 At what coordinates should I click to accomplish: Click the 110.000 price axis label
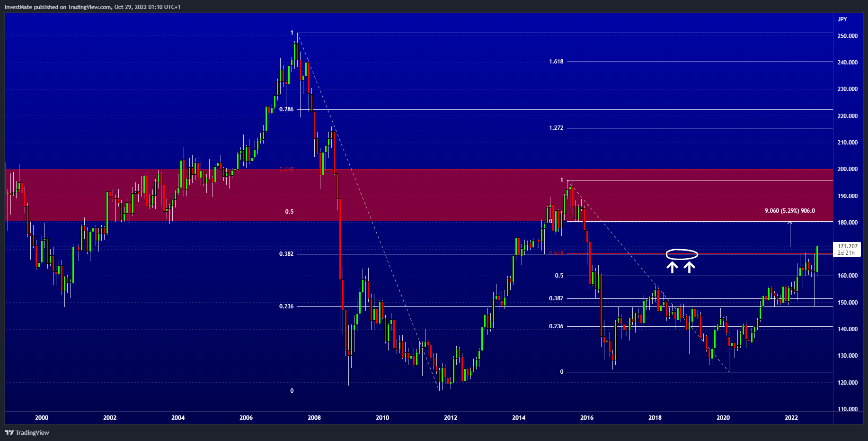tap(847, 409)
